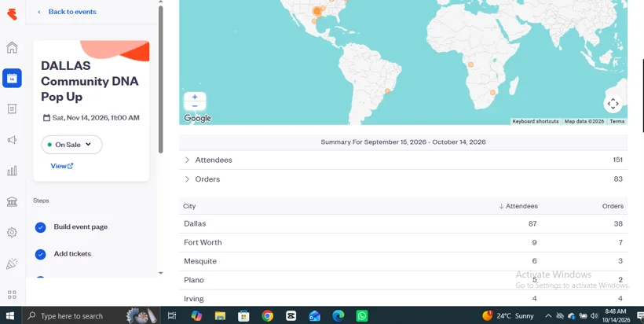Screen dimensions: 644x324
Task: Open CapCut from taskbar
Action: click(291, 316)
